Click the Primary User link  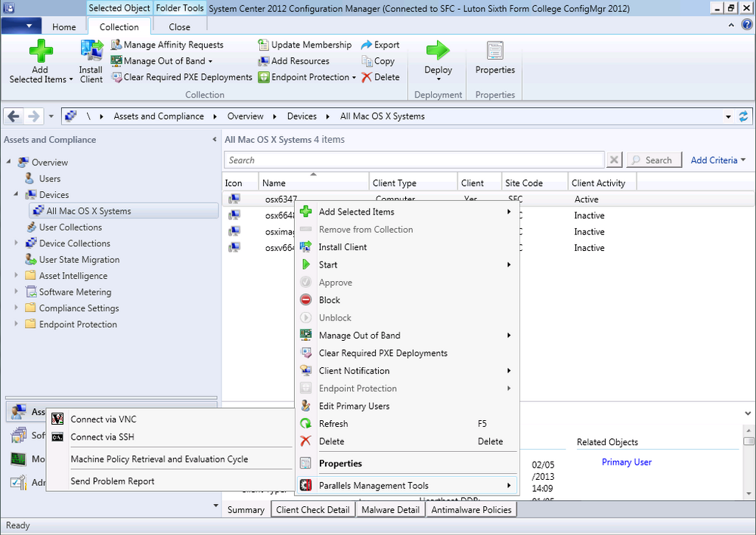[x=626, y=462]
